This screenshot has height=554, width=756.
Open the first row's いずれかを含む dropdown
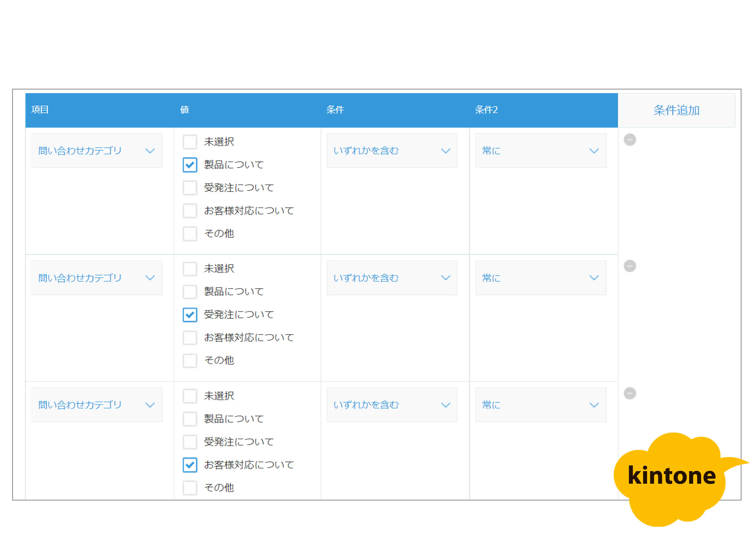(392, 151)
